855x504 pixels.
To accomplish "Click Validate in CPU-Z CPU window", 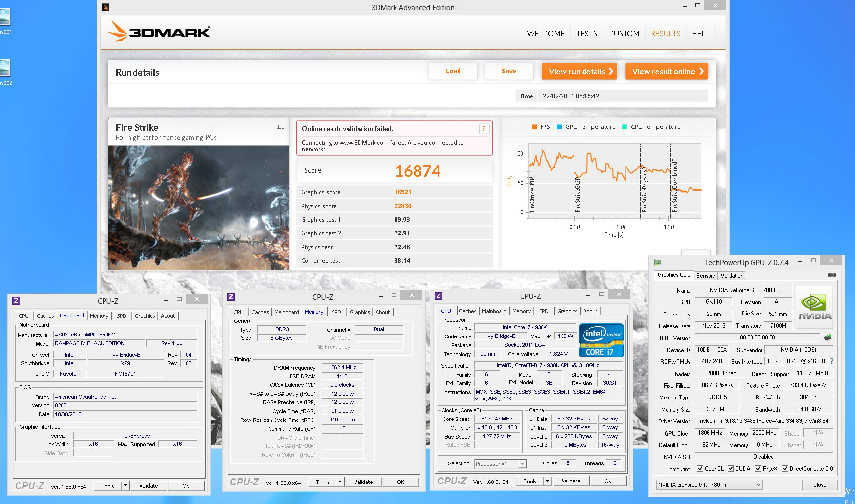I will 571,481.
